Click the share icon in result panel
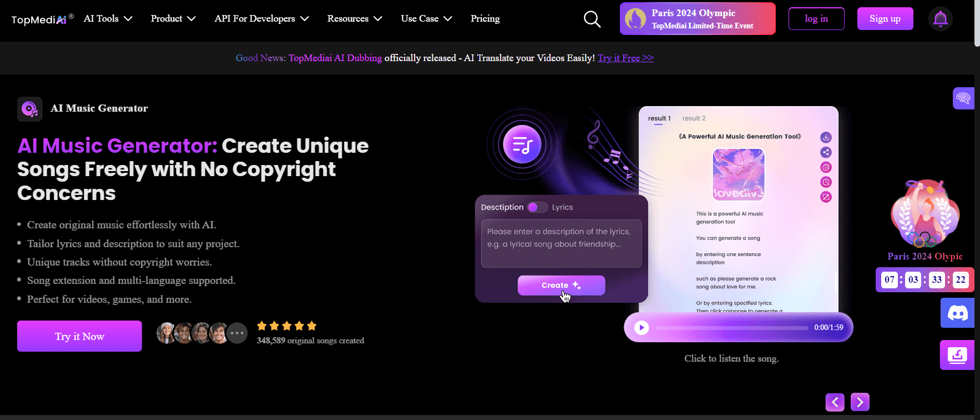The image size is (980, 420). pos(826,152)
